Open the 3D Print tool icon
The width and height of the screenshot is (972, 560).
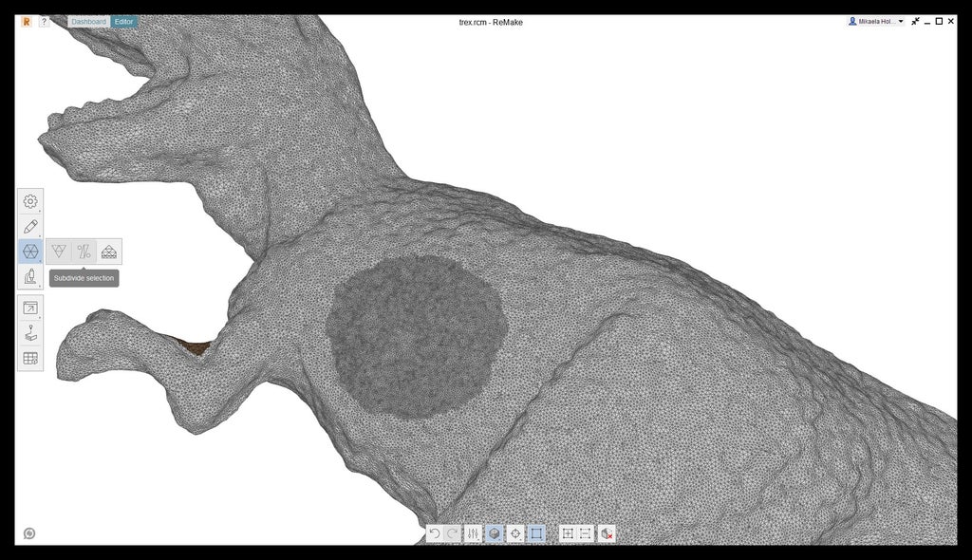tap(30, 333)
